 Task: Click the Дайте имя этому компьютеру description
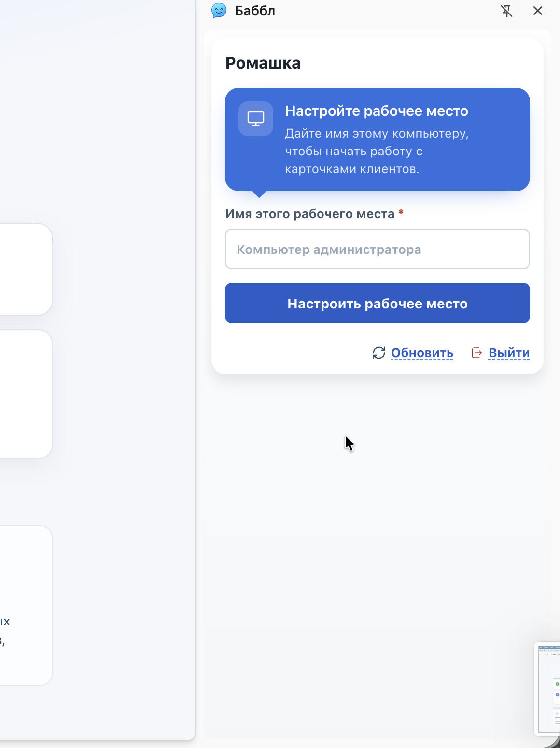point(377,151)
